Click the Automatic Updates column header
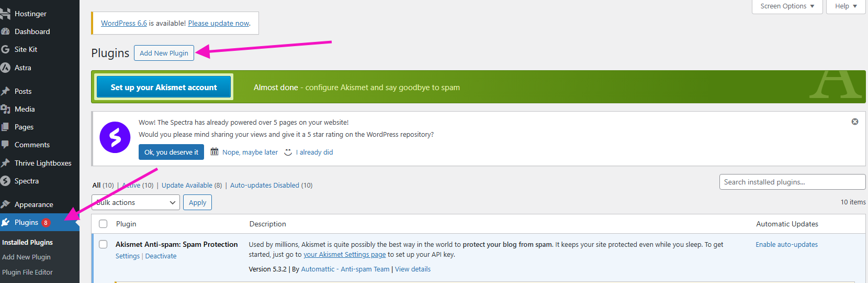 click(x=787, y=224)
